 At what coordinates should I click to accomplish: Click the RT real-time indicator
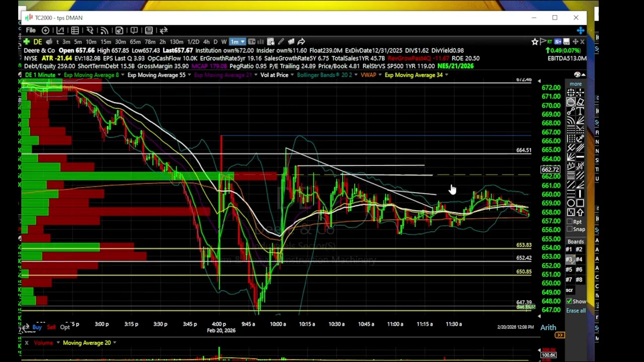point(550,42)
